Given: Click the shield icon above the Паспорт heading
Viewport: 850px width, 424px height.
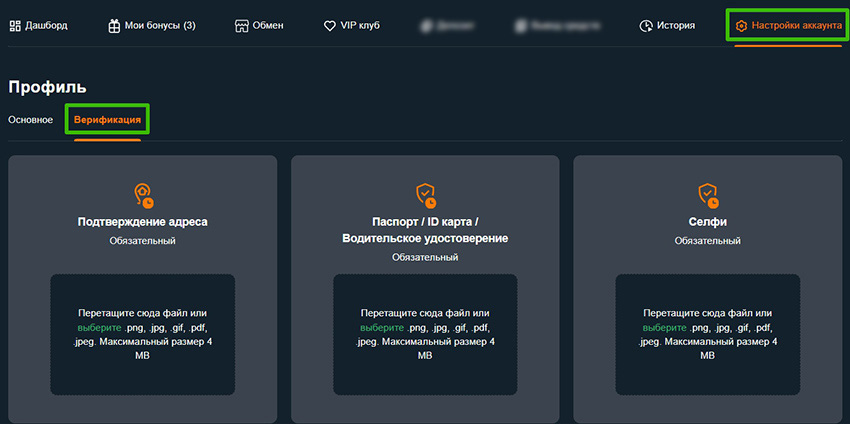Looking at the screenshot, I should point(425,193).
